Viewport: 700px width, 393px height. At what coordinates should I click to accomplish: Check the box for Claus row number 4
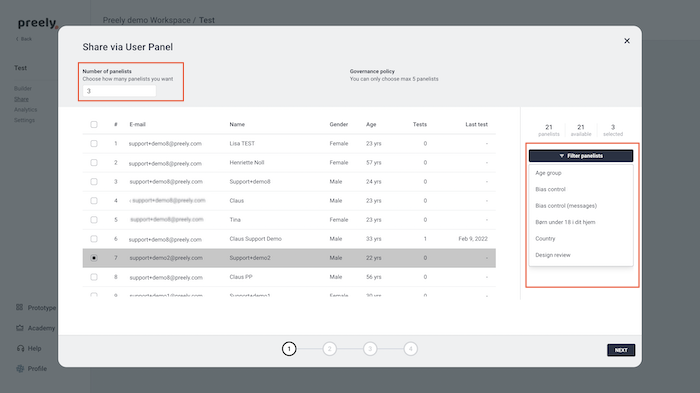94,201
